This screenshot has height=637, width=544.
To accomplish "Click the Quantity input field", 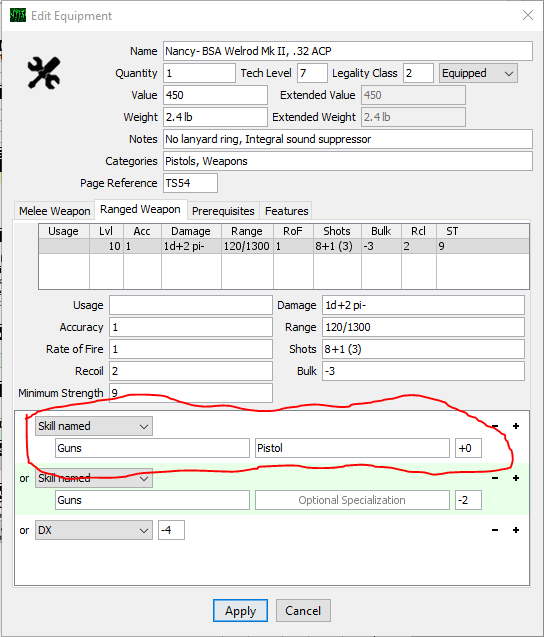I will coord(199,73).
